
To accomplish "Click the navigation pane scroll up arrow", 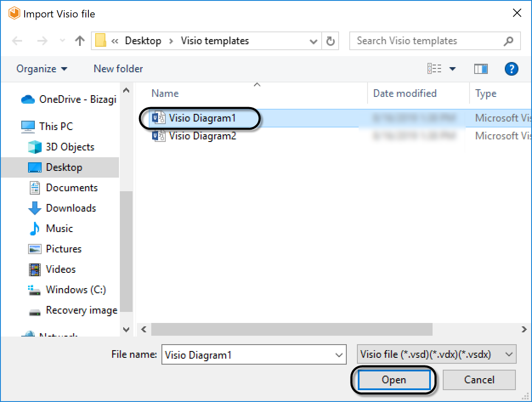I will tap(126, 90).
